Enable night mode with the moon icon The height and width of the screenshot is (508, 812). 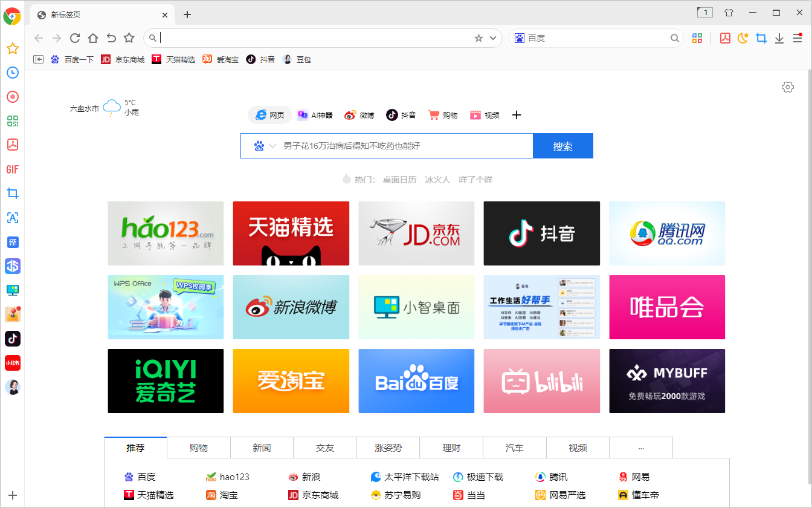743,37
